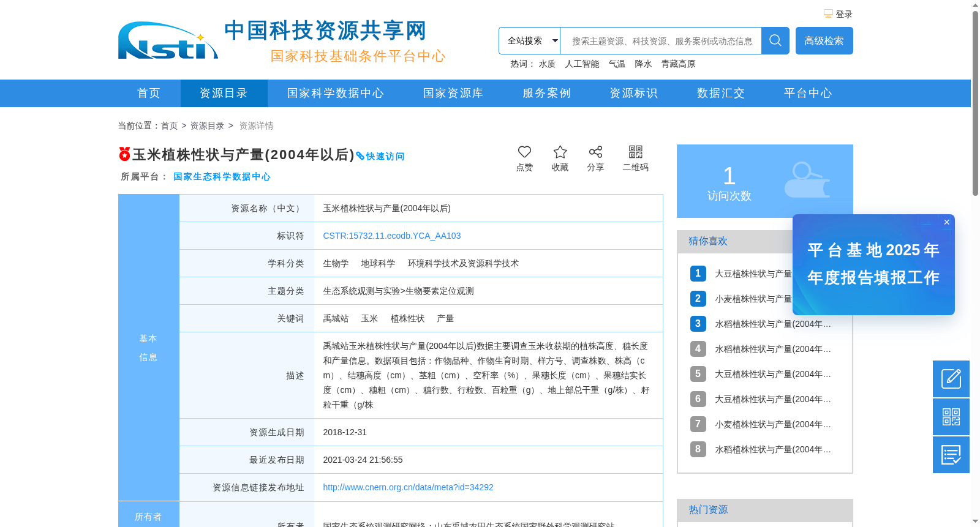Select the 资源目录 nav tab
The width and height of the screenshot is (980, 527).
coord(224,93)
